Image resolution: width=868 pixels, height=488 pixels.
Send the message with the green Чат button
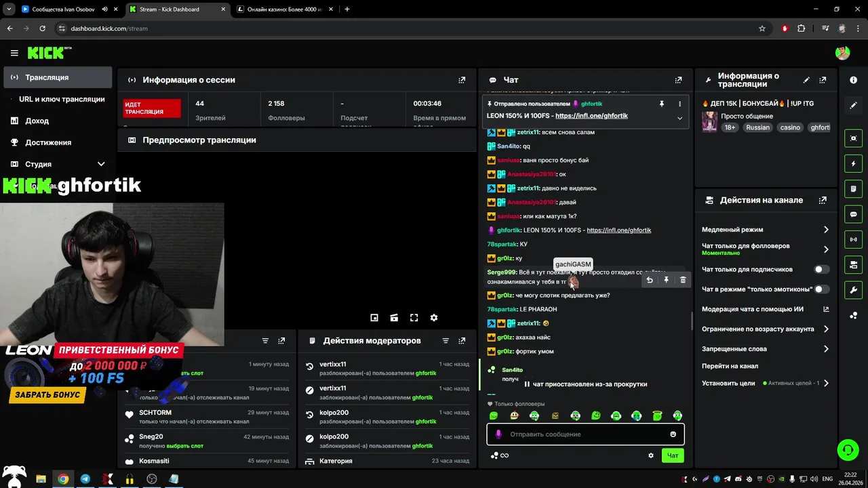tap(673, 455)
